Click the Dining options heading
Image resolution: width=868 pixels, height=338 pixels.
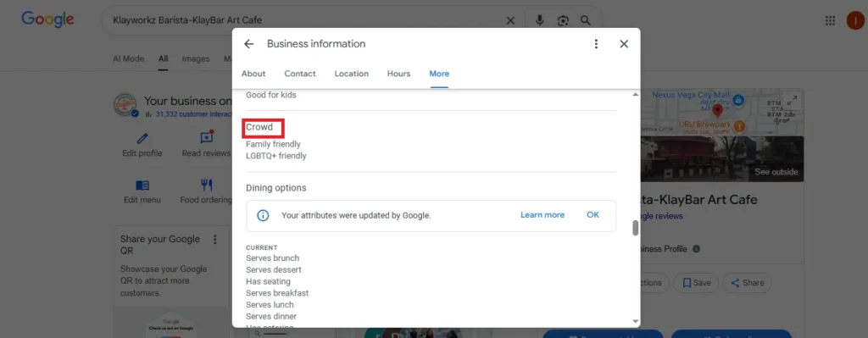tap(276, 188)
